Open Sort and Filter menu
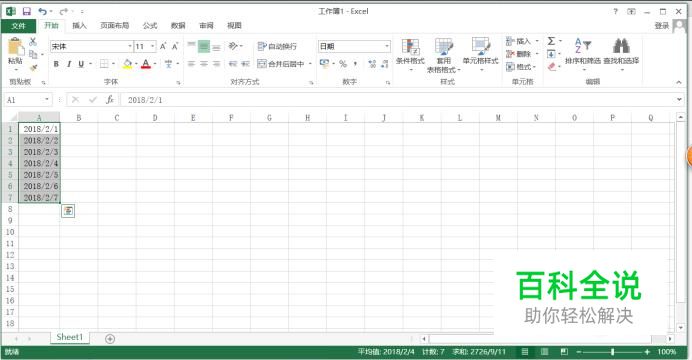This screenshot has height=360, width=692. tap(583, 54)
